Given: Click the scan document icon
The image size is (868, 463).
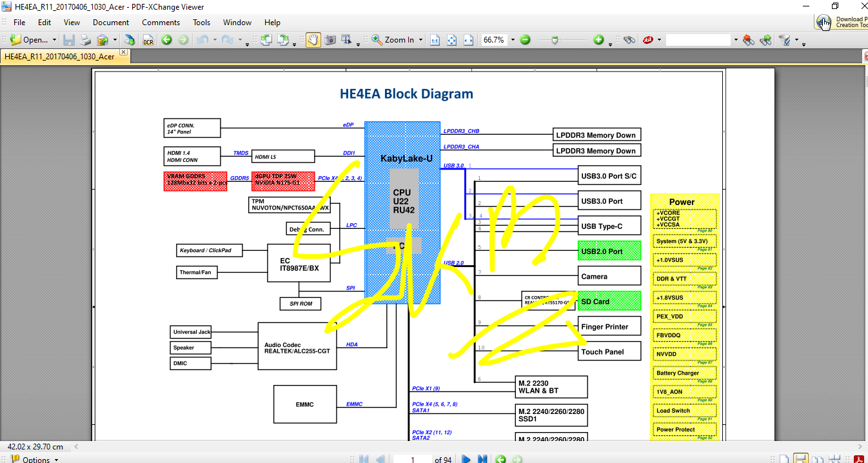Looking at the screenshot, I should tap(130, 40).
